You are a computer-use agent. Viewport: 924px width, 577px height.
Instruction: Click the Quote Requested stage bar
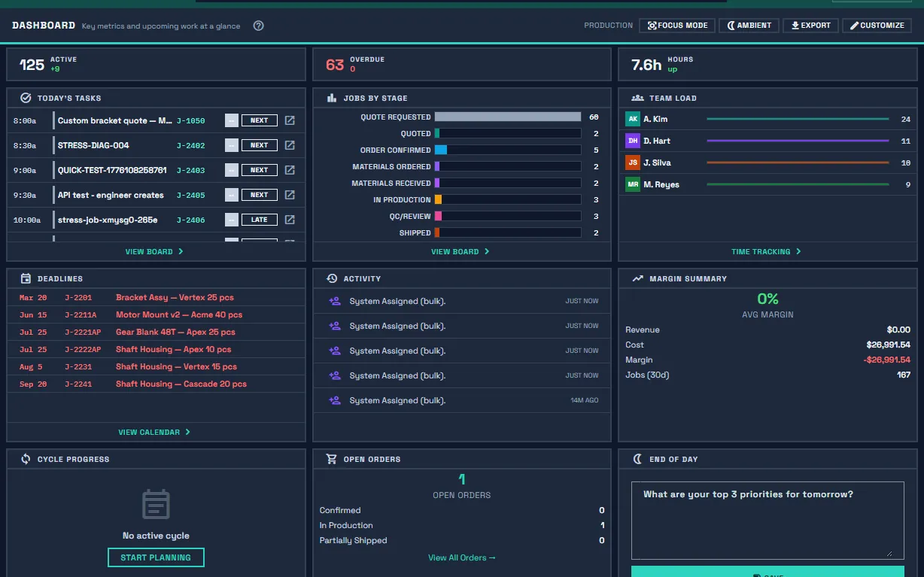pyautogui.click(x=508, y=117)
